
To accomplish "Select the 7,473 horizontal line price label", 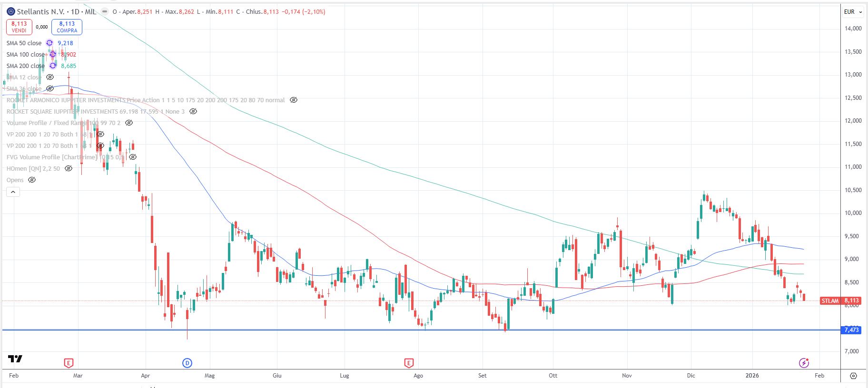I will coord(851,330).
